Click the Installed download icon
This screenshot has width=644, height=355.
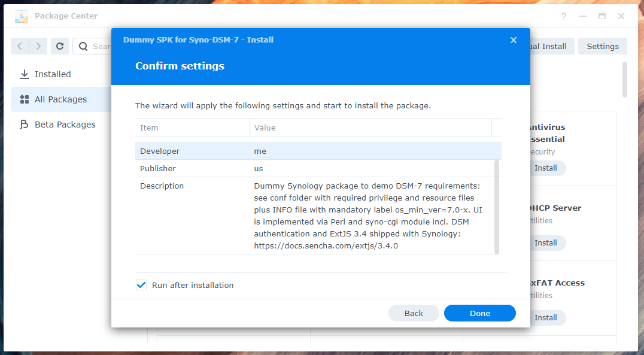(24, 74)
